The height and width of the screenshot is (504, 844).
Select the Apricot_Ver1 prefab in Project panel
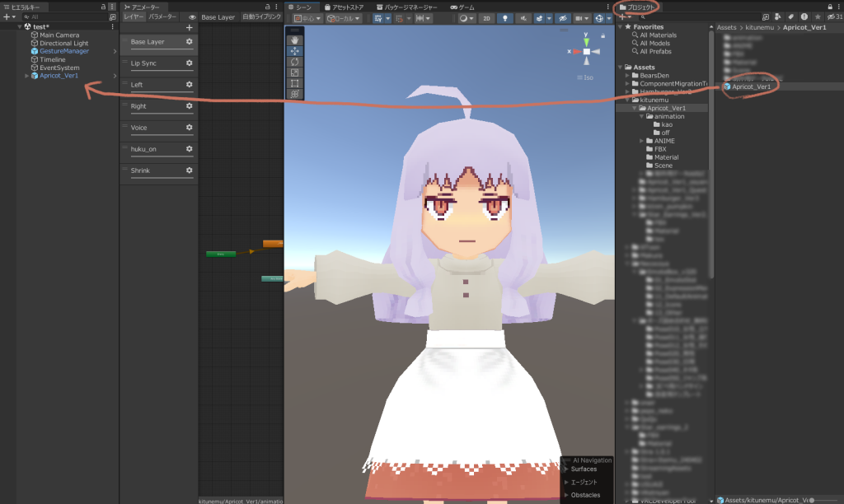click(751, 86)
